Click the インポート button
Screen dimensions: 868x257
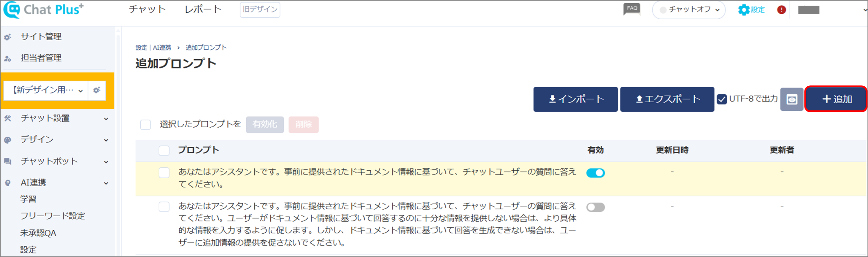pyautogui.click(x=575, y=99)
